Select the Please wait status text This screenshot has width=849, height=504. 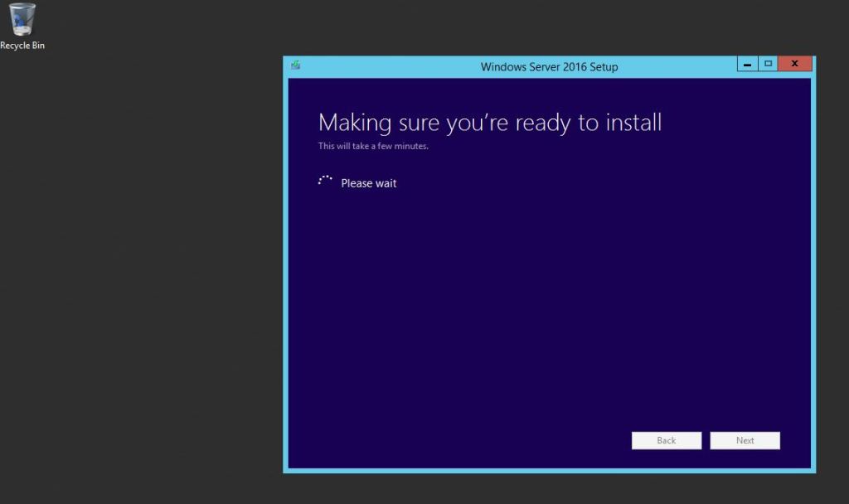click(368, 183)
